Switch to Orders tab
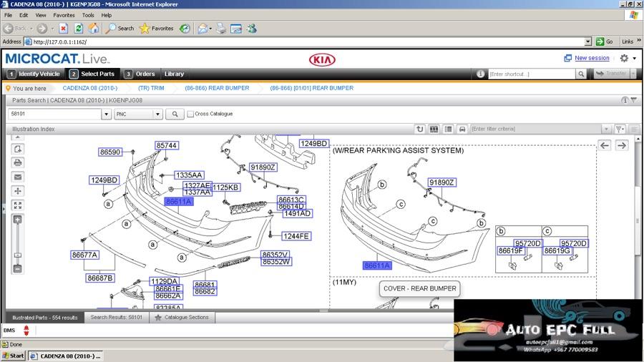The image size is (644, 362). pos(140,74)
